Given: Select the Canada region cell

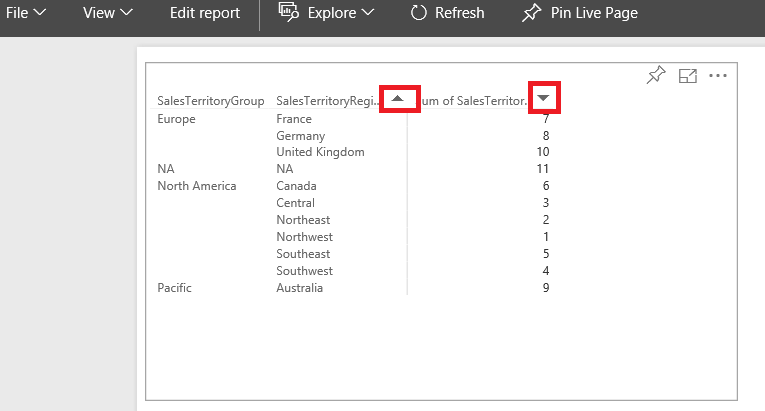Looking at the screenshot, I should tap(296, 186).
